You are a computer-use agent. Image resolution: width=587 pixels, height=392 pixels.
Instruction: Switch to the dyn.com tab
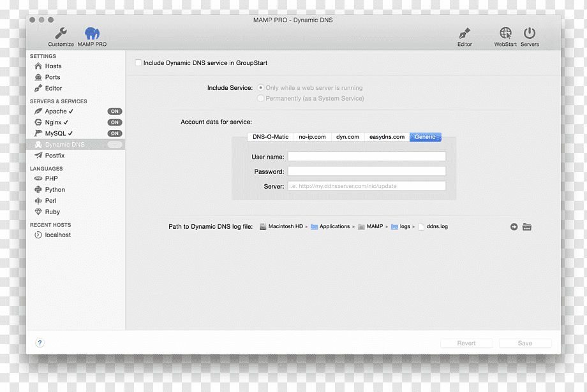click(347, 137)
